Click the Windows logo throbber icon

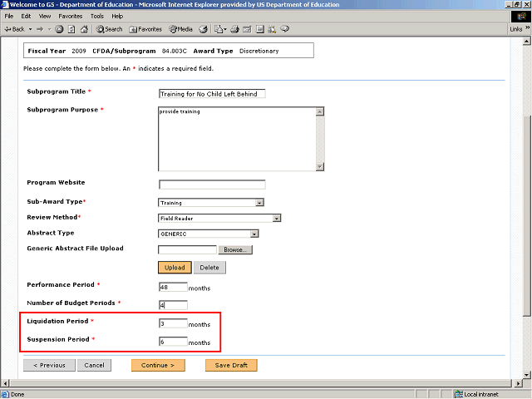pos(521,17)
